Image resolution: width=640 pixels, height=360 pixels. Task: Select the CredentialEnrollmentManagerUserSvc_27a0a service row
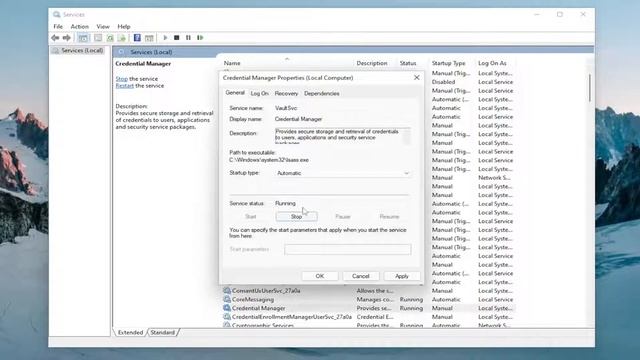coord(369,317)
